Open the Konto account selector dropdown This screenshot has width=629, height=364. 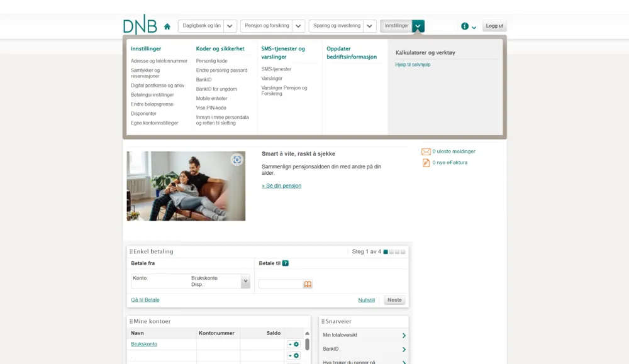point(245,282)
